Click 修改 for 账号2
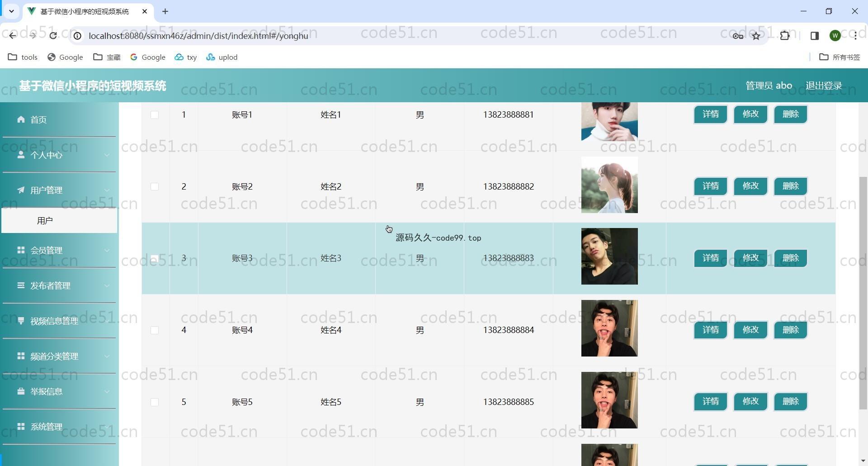Screen dimensions: 868x466 click(750, 186)
